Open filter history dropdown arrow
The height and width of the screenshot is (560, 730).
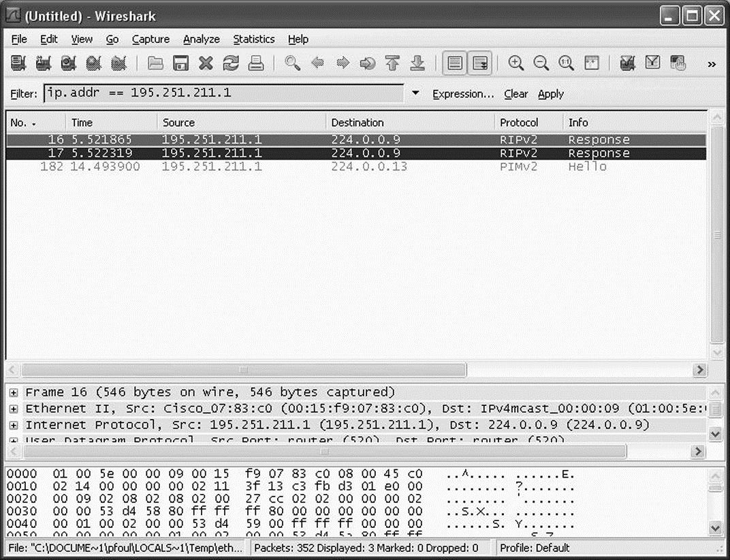coord(416,93)
